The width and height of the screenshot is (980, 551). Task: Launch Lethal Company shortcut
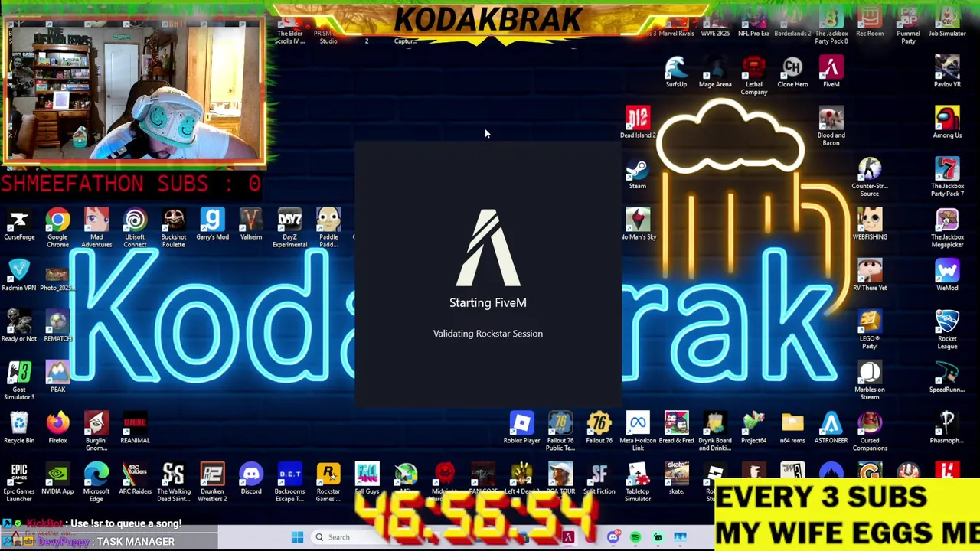(753, 76)
